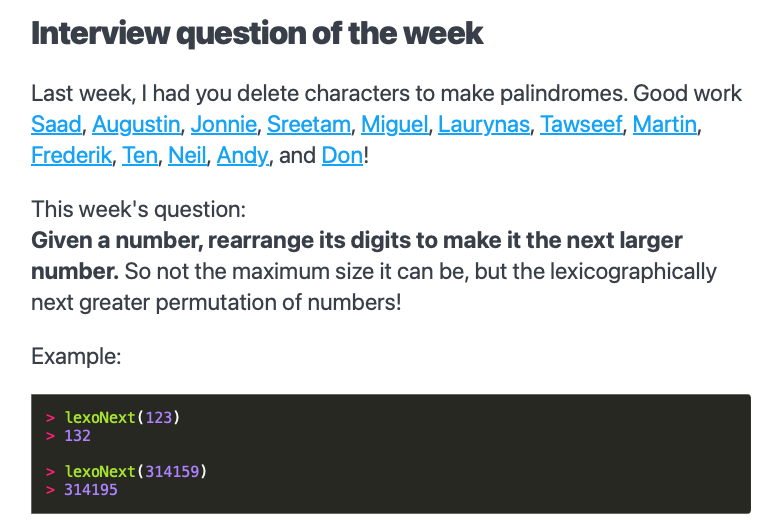
Task: Click the Ten link
Action: pyautogui.click(x=139, y=156)
